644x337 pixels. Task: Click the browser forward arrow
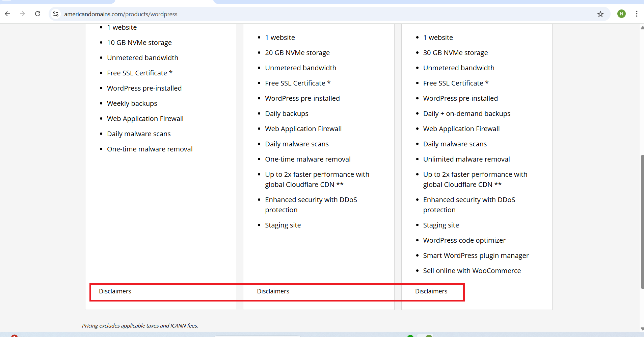22,14
